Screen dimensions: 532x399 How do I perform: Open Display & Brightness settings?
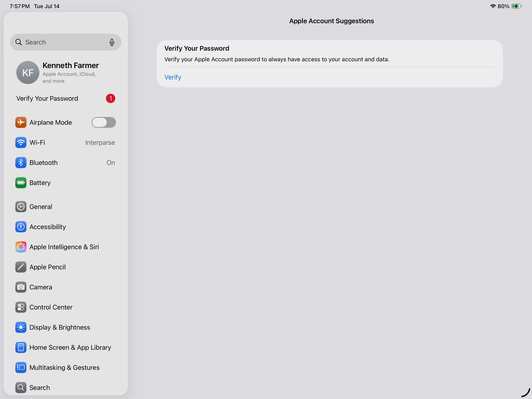pyautogui.click(x=65, y=327)
